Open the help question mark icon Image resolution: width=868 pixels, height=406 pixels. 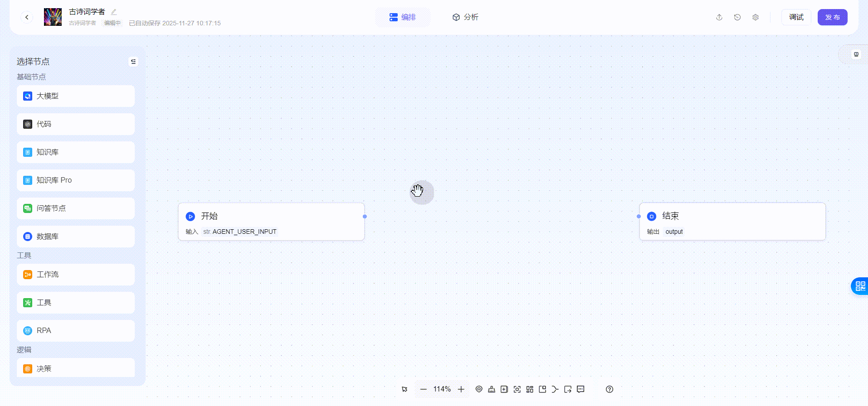click(x=610, y=389)
